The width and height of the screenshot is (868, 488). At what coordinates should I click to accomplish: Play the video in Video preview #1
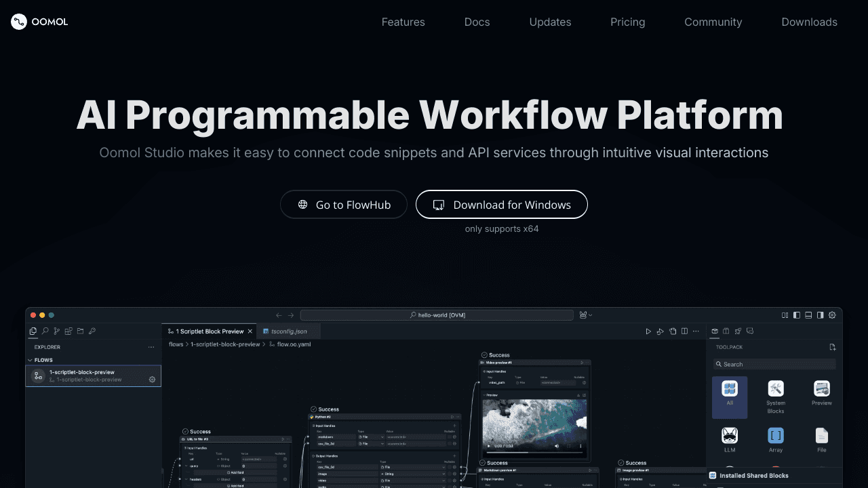click(490, 446)
